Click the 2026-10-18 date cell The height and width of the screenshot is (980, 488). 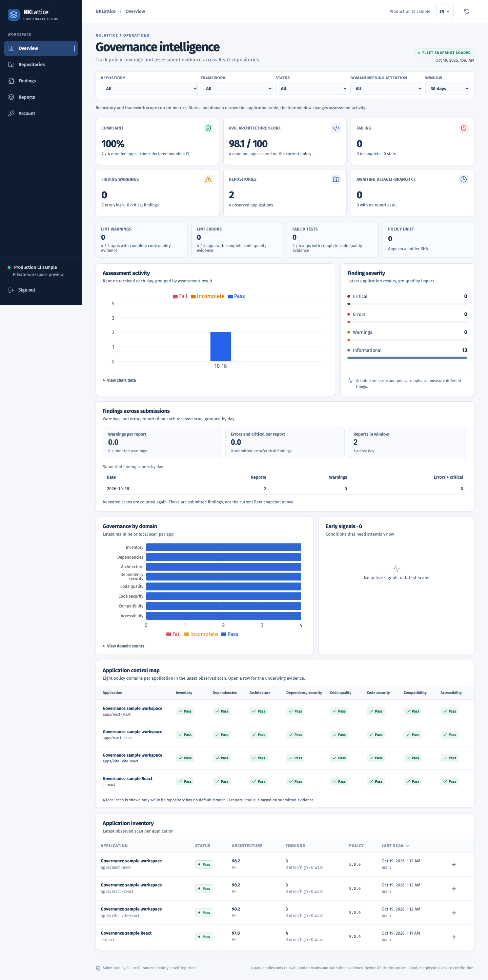pos(118,489)
